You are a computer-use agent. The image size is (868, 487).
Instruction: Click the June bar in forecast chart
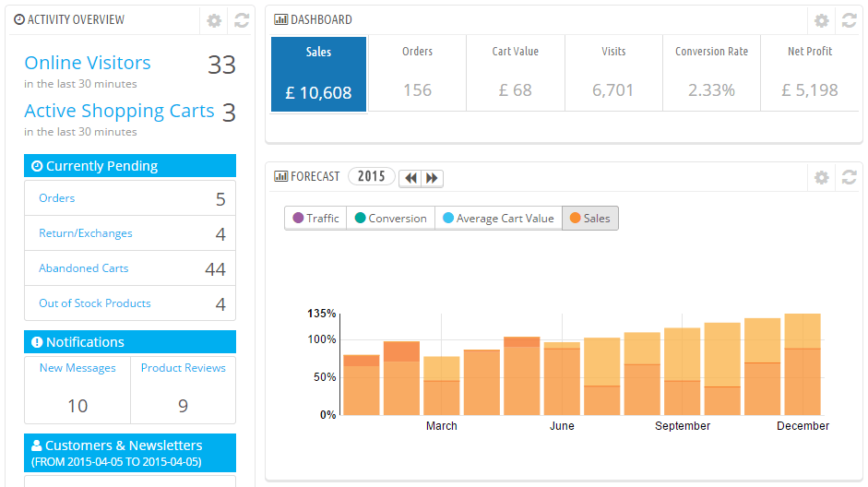pos(562,378)
